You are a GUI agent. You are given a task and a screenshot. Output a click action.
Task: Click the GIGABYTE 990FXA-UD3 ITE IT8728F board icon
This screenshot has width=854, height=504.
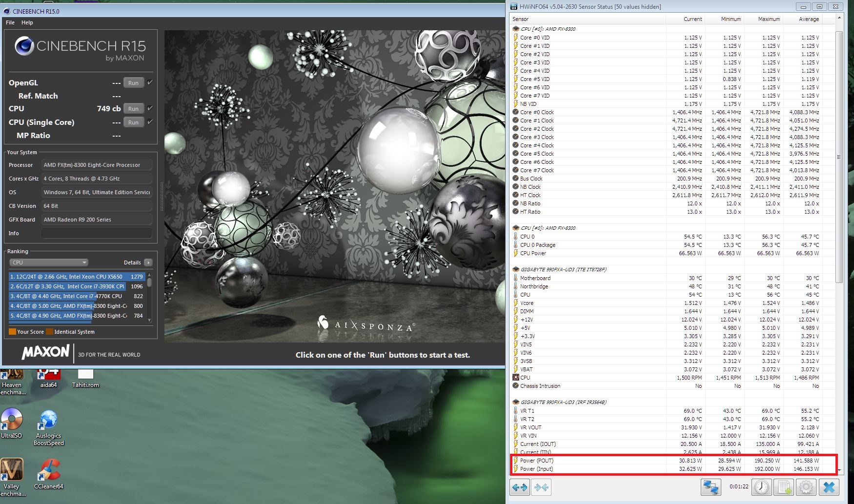click(515, 269)
